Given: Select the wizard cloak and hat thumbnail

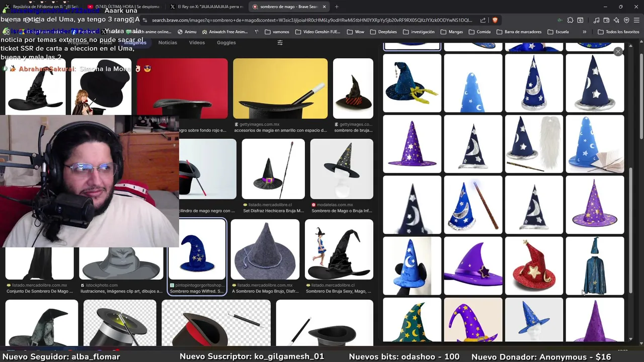Looking at the screenshot, I should tap(595, 266).
